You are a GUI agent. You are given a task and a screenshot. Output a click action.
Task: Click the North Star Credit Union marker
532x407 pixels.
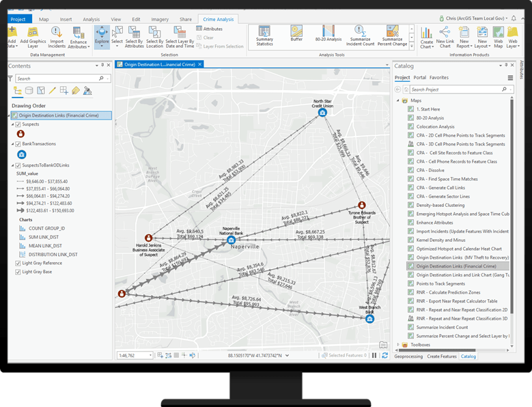[322, 113]
